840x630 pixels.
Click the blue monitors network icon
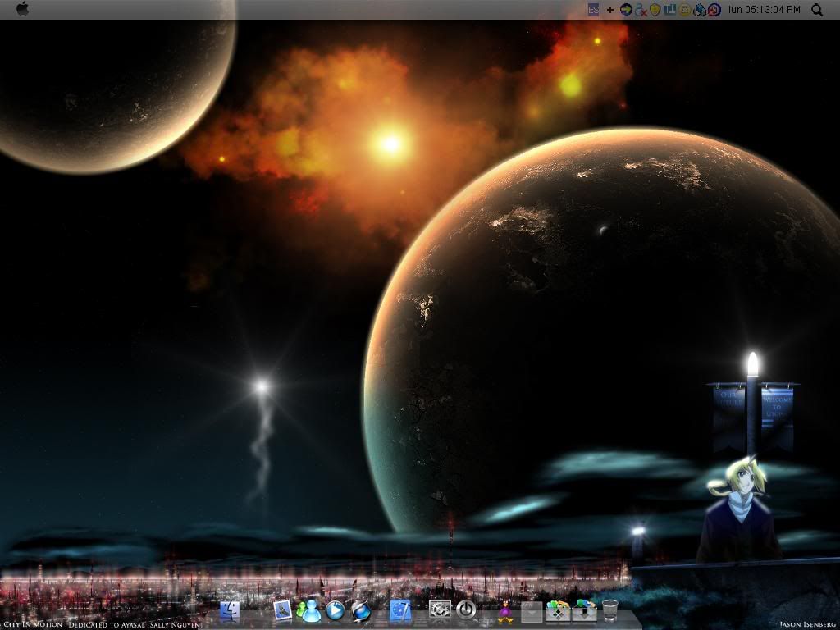tap(669, 10)
